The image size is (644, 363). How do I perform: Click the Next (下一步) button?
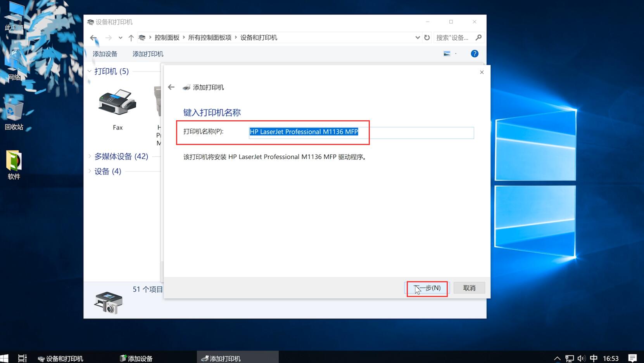[x=427, y=288]
